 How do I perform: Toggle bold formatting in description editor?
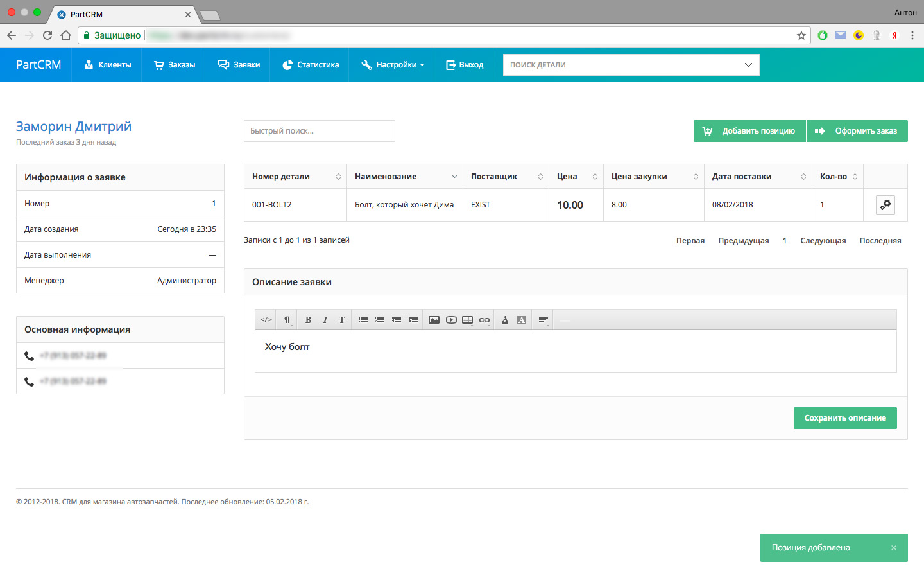point(308,320)
